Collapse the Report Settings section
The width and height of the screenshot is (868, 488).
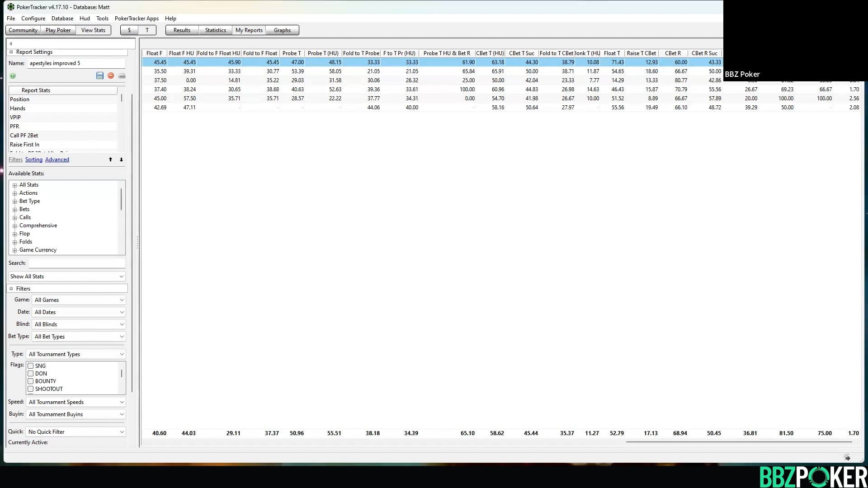tap(11, 52)
